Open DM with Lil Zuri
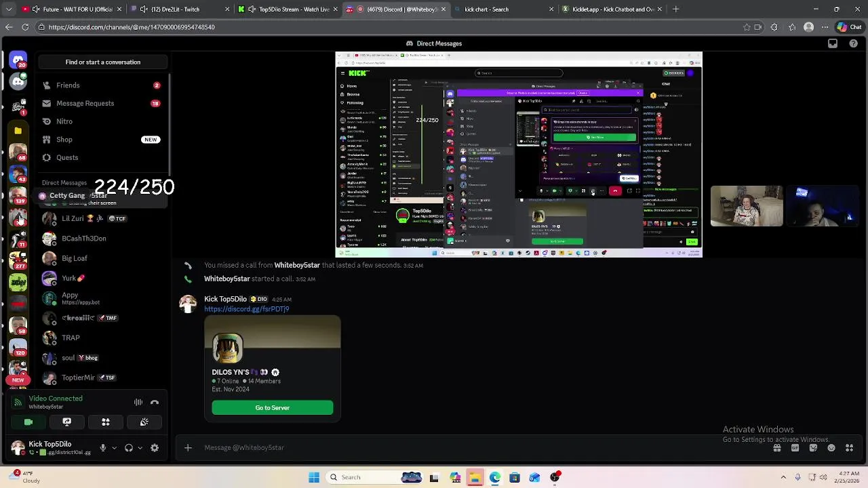Image resolution: width=868 pixels, height=488 pixels. 103,218
